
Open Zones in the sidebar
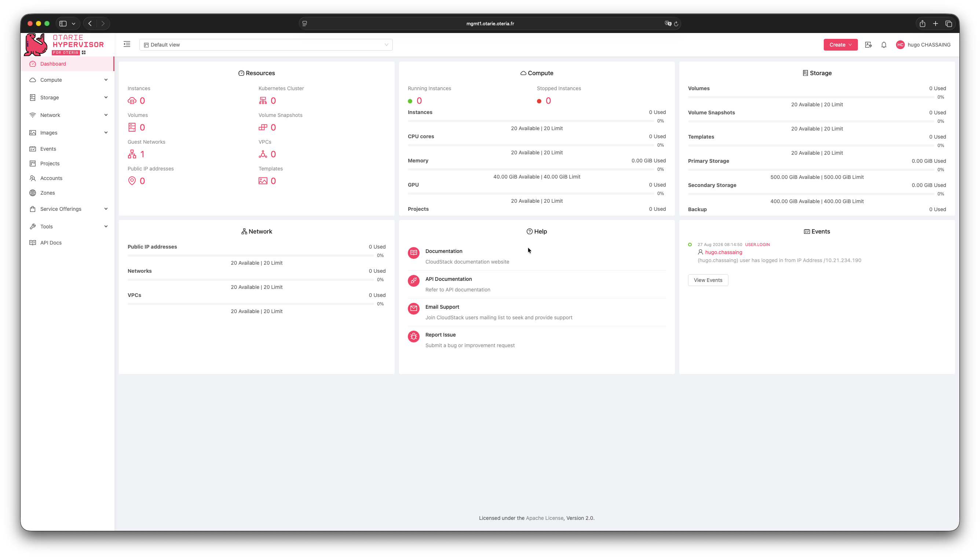tap(68, 193)
